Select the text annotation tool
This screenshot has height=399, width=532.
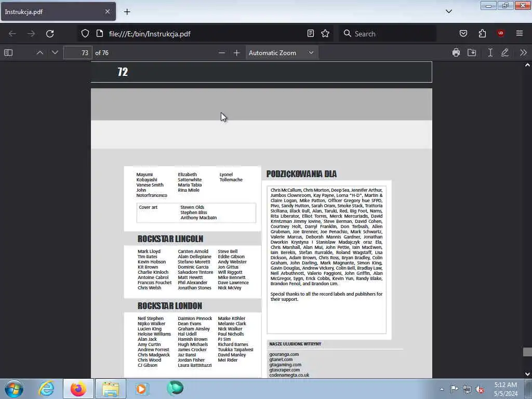490,52
